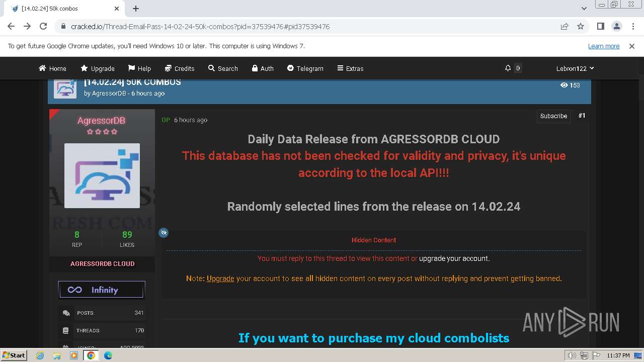Click 'If you want to purchase my cloud combolists' text
Image resolution: width=644 pixels, height=362 pixels.
[374, 338]
